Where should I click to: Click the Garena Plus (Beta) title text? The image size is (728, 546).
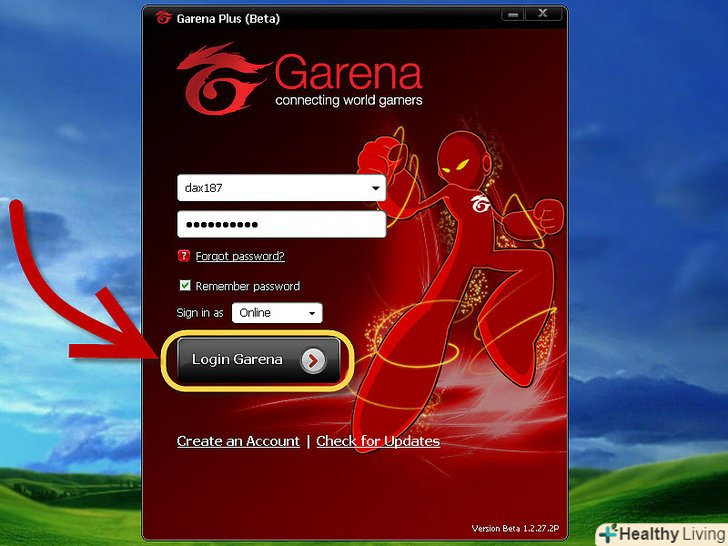coord(228,19)
